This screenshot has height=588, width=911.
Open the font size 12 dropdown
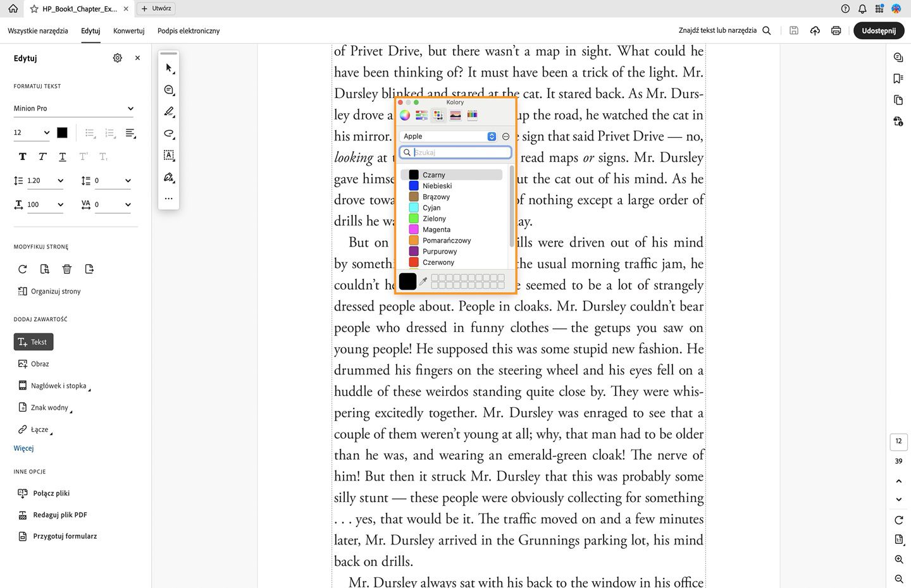(32, 133)
